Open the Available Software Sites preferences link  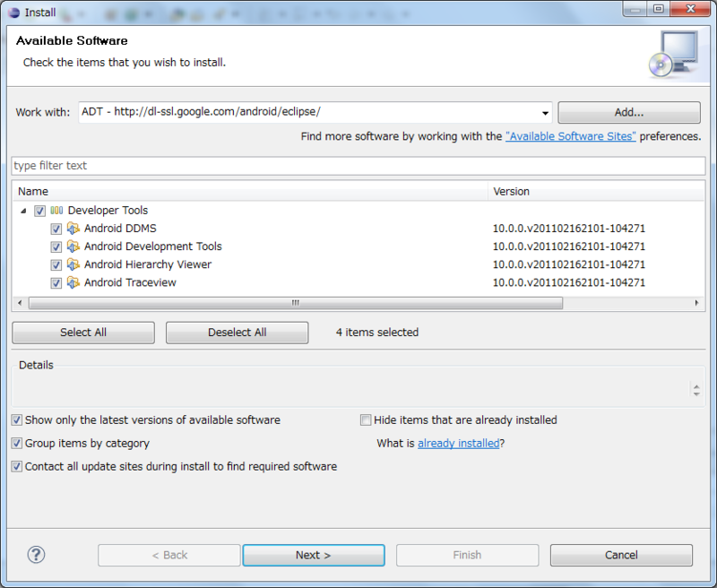point(570,136)
